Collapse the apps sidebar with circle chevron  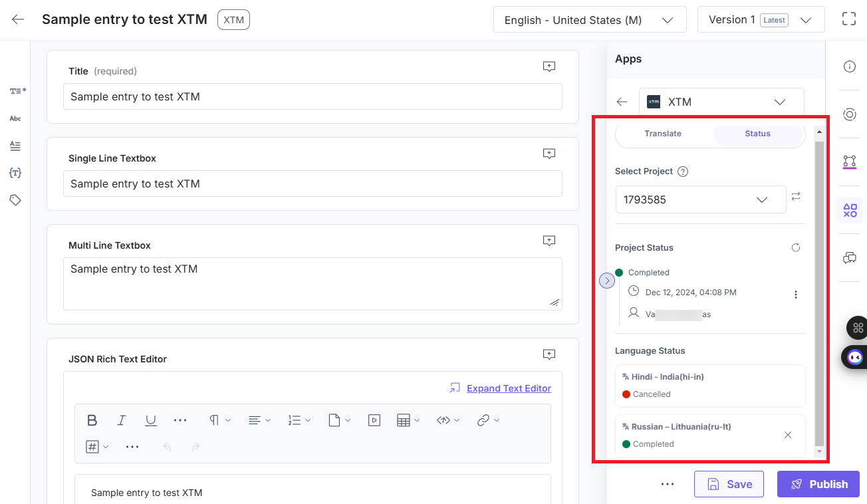pyautogui.click(x=607, y=281)
